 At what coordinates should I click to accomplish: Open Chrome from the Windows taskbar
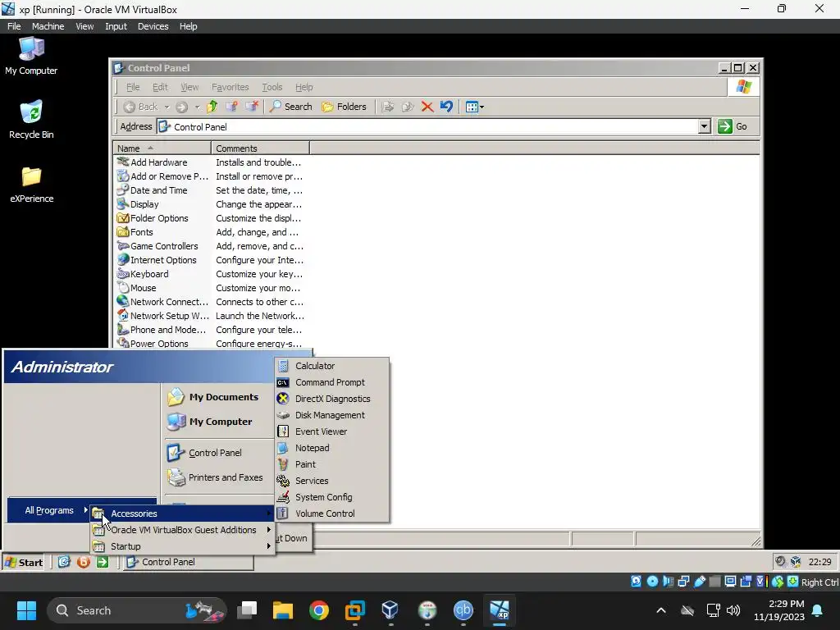tap(319, 610)
